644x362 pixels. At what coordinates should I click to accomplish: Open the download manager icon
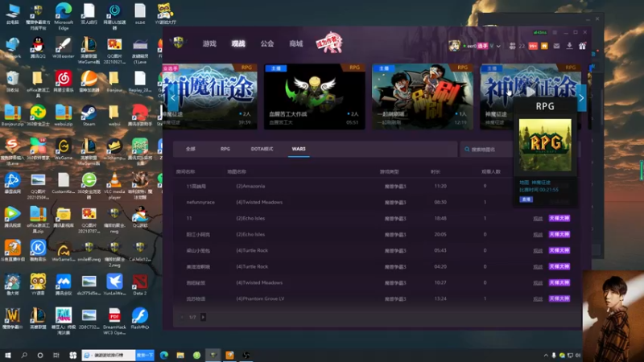point(569,46)
